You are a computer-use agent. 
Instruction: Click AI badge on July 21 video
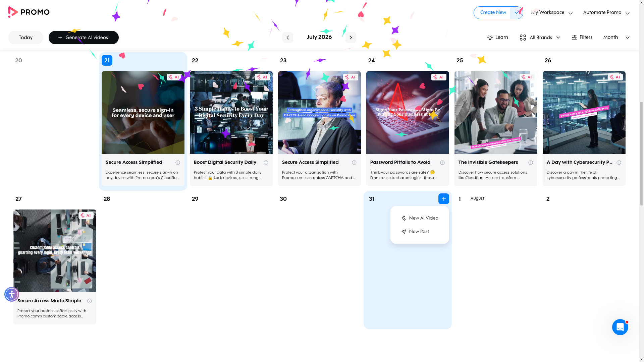tap(174, 77)
